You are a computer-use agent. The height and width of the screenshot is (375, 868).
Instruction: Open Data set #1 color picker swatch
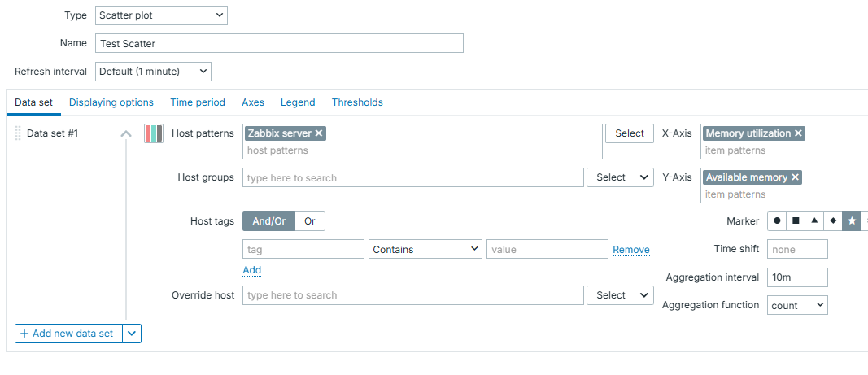pos(153,133)
